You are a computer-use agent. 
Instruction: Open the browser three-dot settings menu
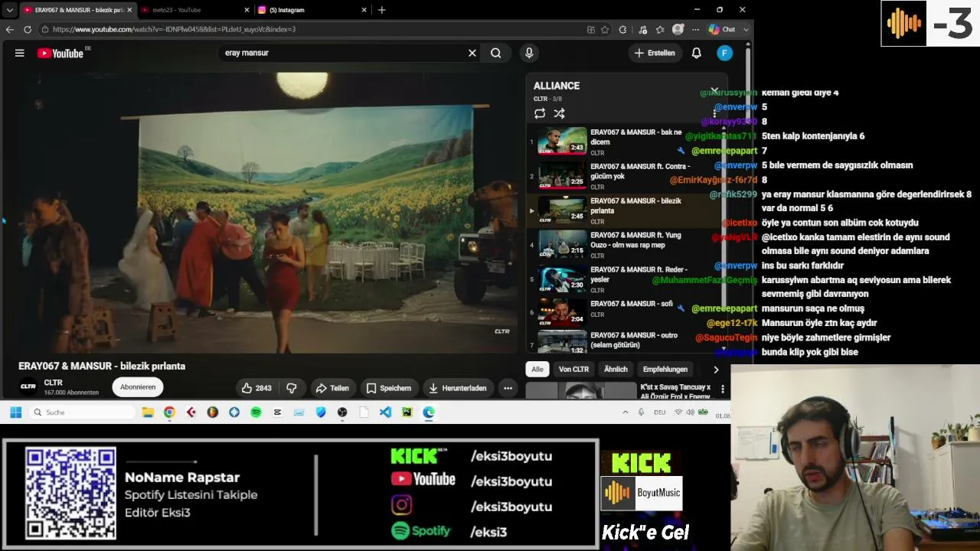(695, 29)
